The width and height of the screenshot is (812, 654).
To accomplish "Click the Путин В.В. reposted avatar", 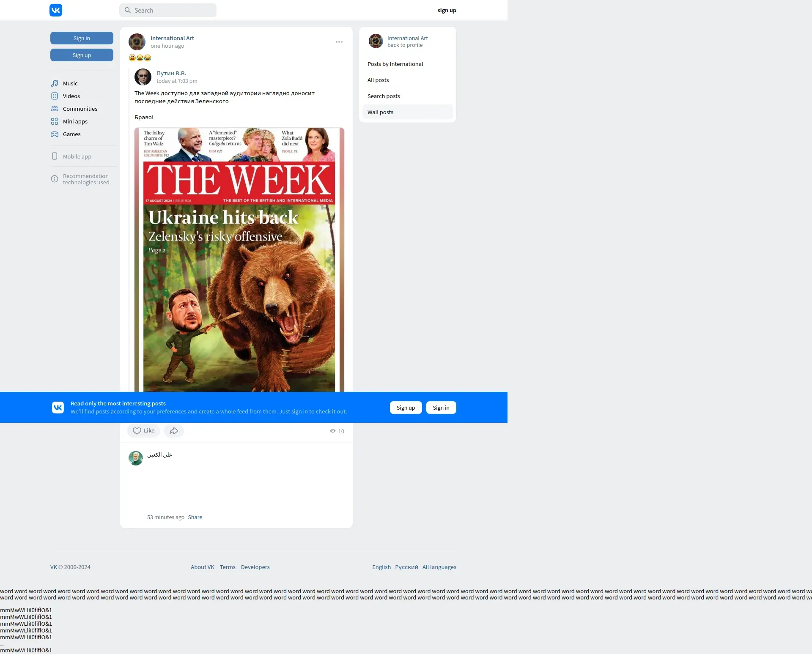I will pyautogui.click(x=143, y=77).
